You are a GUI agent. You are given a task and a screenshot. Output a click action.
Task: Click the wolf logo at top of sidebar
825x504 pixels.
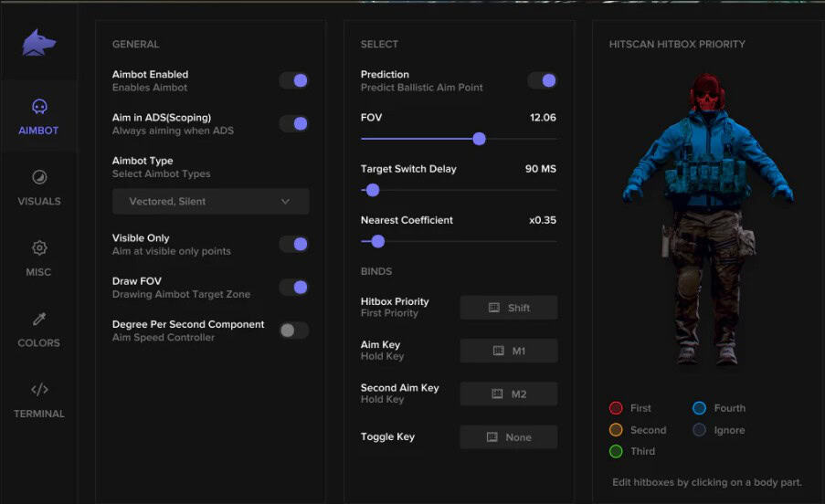click(39, 43)
